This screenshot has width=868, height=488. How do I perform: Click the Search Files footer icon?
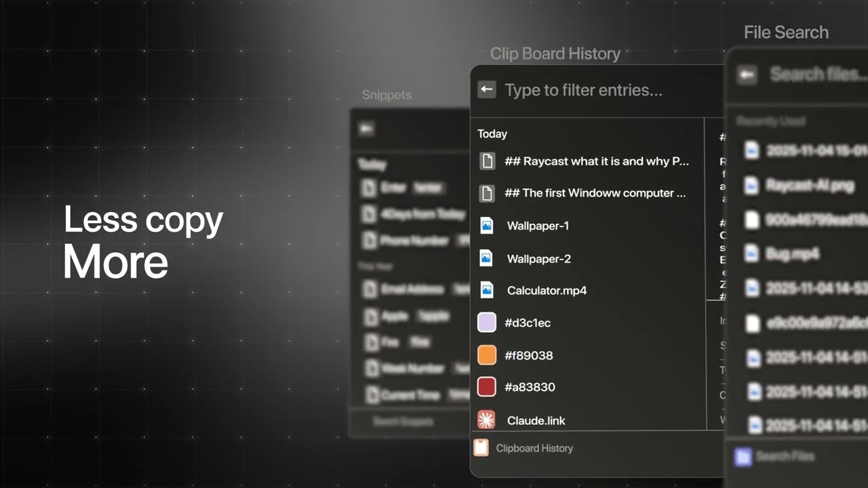coord(743,457)
